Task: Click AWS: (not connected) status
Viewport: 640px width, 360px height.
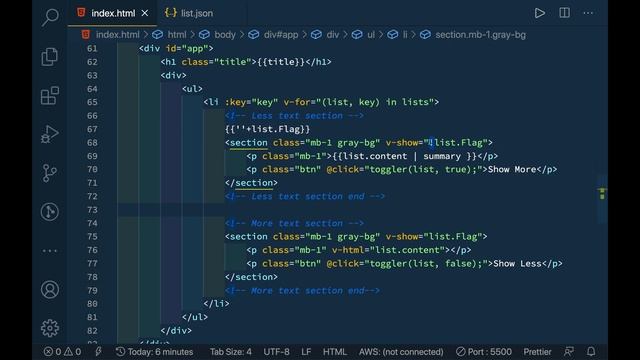Action: 401,351
